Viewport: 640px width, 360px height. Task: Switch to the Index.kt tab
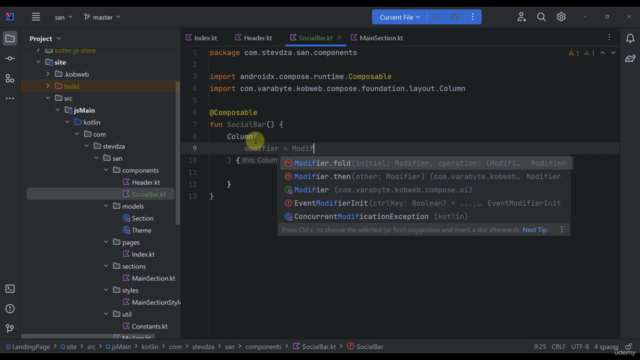(x=201, y=38)
